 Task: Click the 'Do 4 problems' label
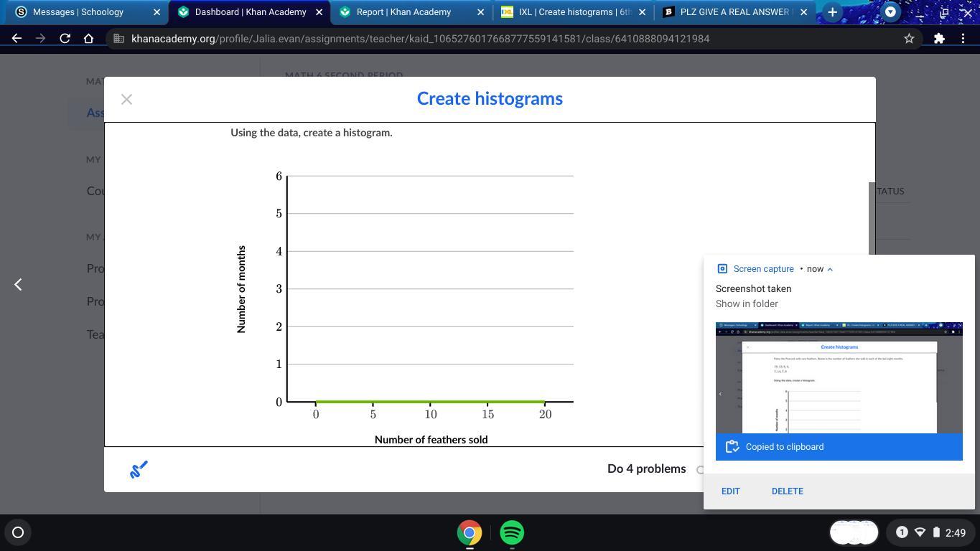[x=646, y=469]
